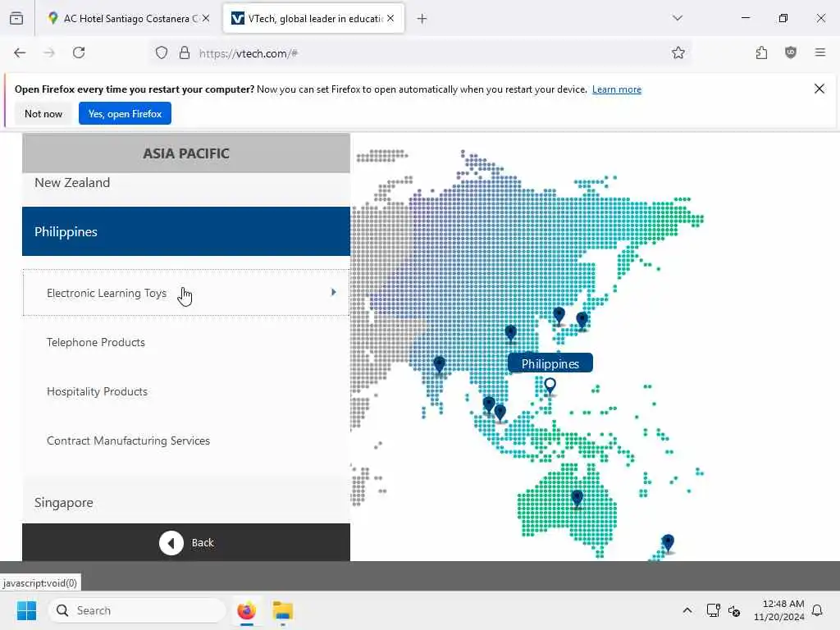Open File Explorer from the taskbar
The width and height of the screenshot is (840, 630).
pyautogui.click(x=282, y=610)
